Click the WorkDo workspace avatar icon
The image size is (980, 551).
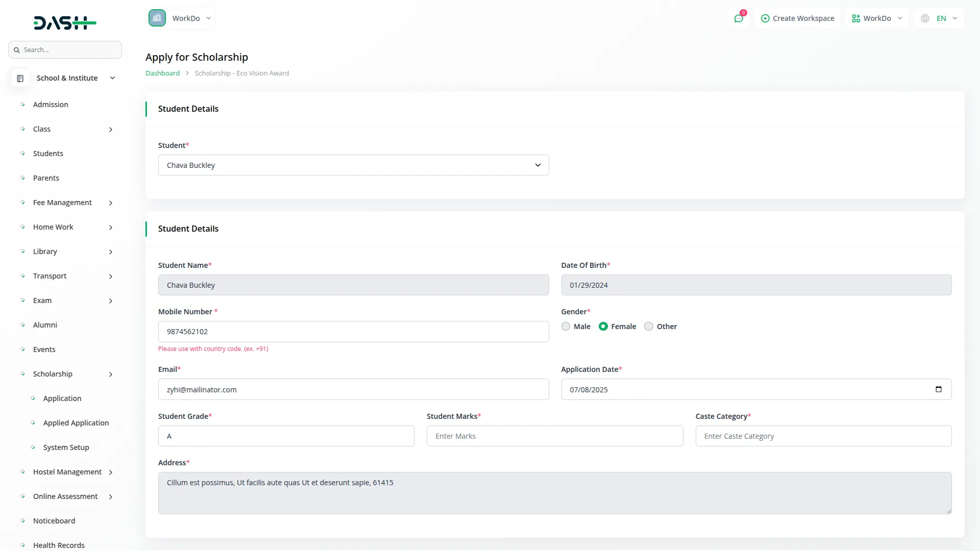(x=157, y=18)
